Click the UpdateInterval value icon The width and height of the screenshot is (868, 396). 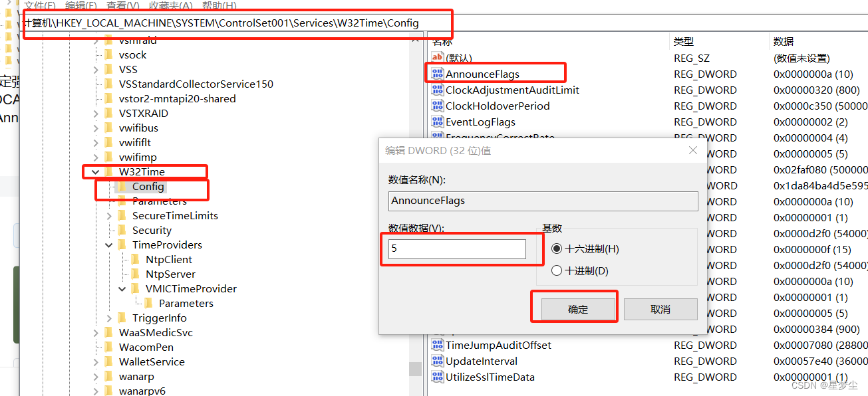pos(437,361)
